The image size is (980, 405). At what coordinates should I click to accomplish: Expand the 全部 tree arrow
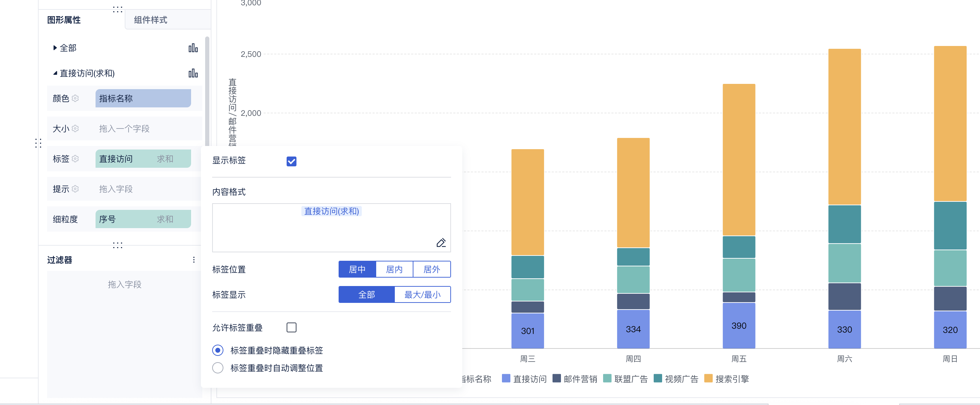point(55,48)
